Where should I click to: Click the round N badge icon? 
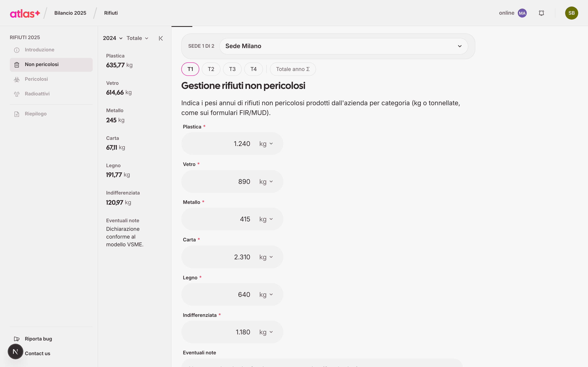[x=15, y=352]
